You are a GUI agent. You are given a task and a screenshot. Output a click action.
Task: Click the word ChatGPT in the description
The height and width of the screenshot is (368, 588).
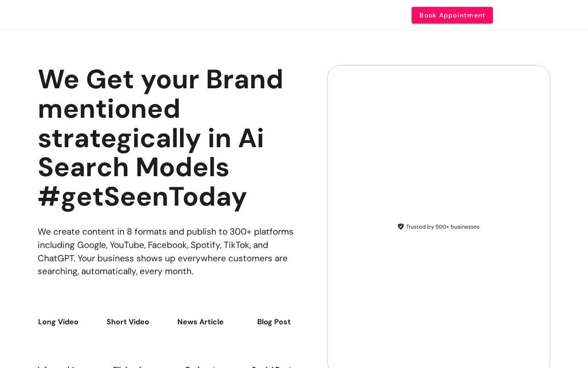(56, 259)
